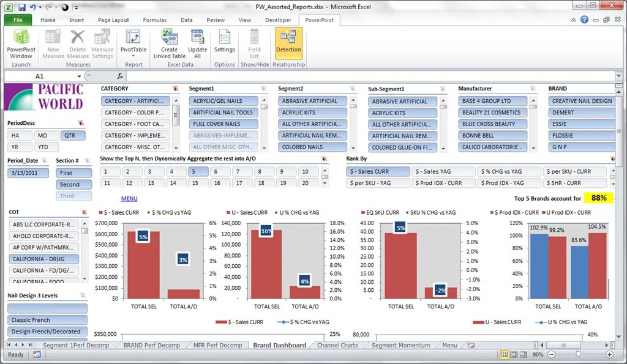Open the BRAND Perf Decomp sheet
Viewport: 627px width, 364px height.
pos(151,345)
